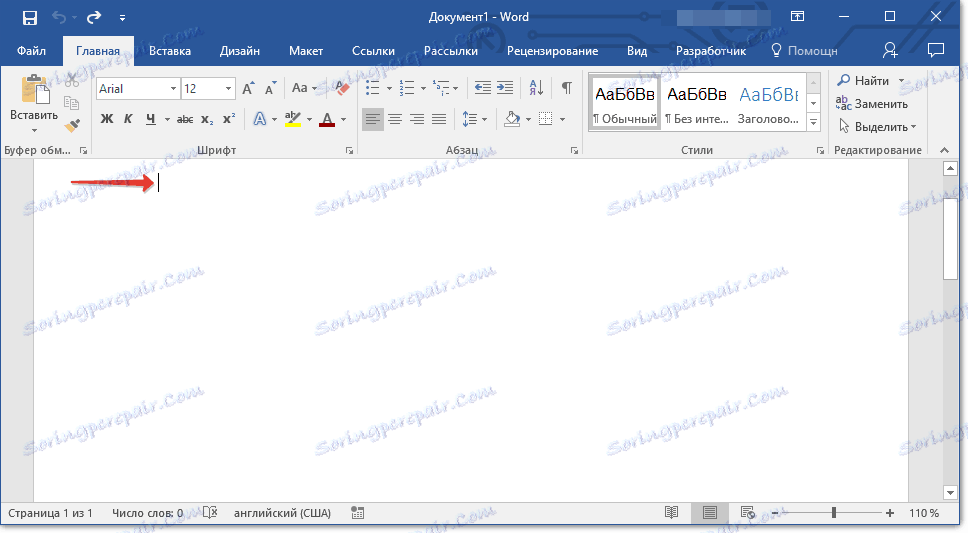Screen dimensions: 968x533
Task: Toggle superscript x² button
Action: (229, 119)
